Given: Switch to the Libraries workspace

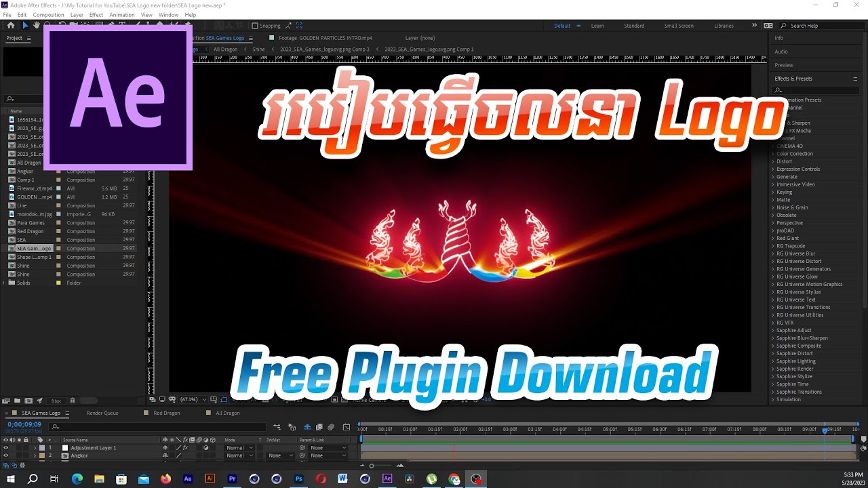Looking at the screenshot, I should pos(724,26).
